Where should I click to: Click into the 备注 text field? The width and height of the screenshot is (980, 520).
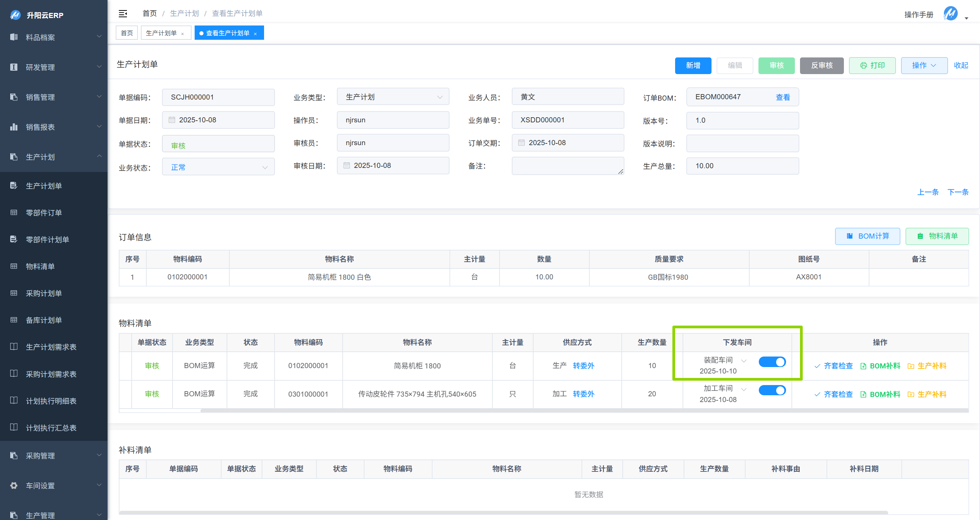click(567, 166)
